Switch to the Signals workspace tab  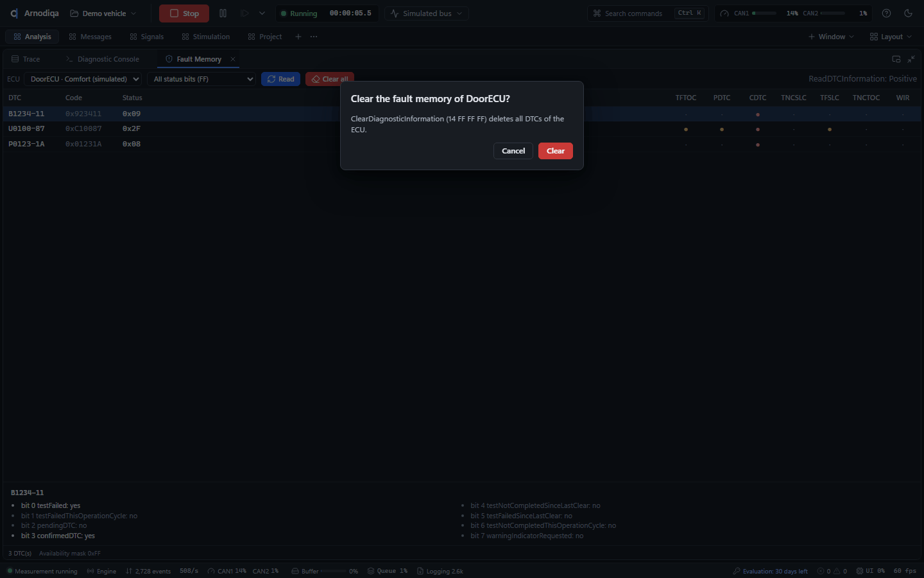(x=146, y=37)
